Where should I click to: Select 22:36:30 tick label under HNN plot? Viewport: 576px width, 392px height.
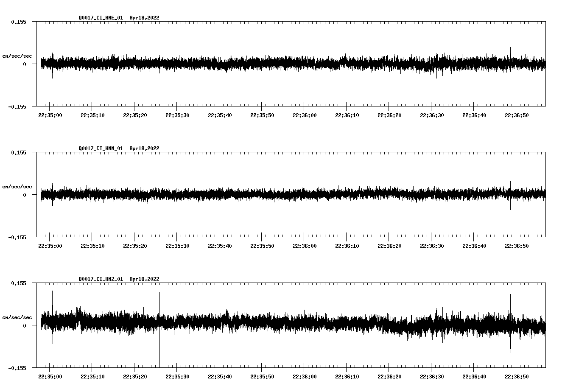pyautogui.click(x=432, y=246)
